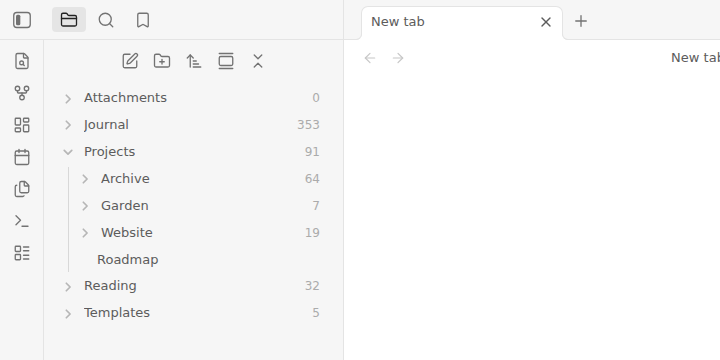This screenshot has width=720, height=360.
Task: Open the command palette ribbon icon
Action: (22, 221)
